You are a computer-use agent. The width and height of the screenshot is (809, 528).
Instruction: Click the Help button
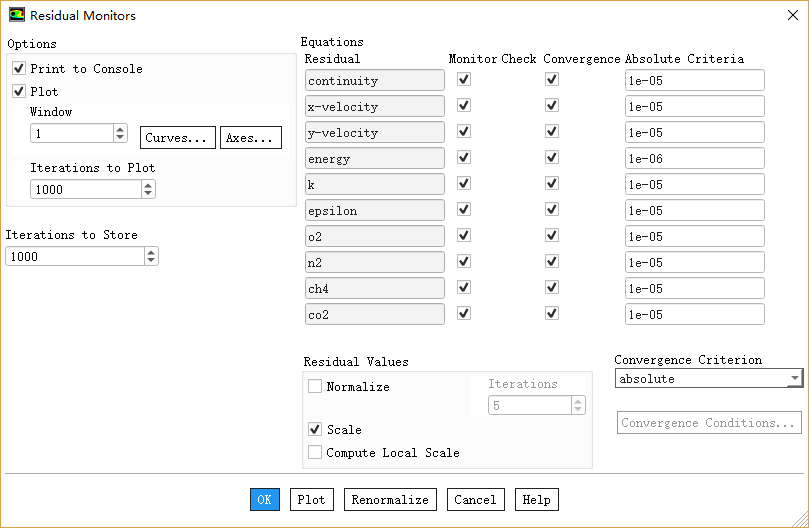coord(536,500)
